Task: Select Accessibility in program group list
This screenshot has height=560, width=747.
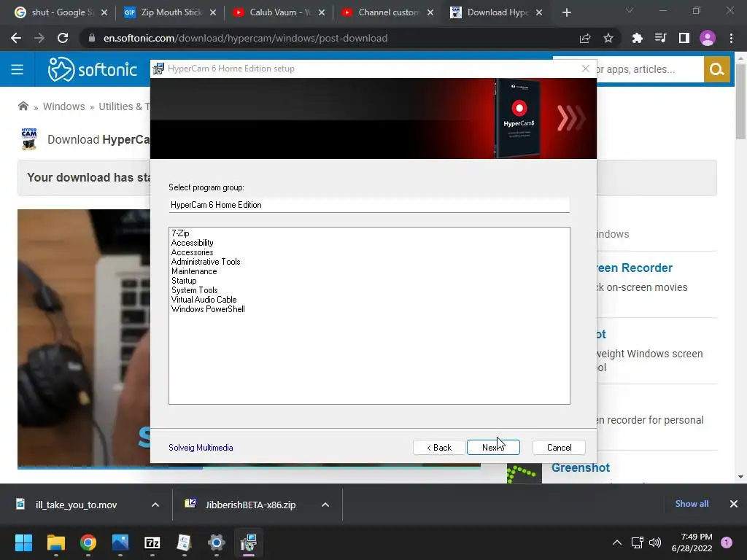Action: (193, 243)
